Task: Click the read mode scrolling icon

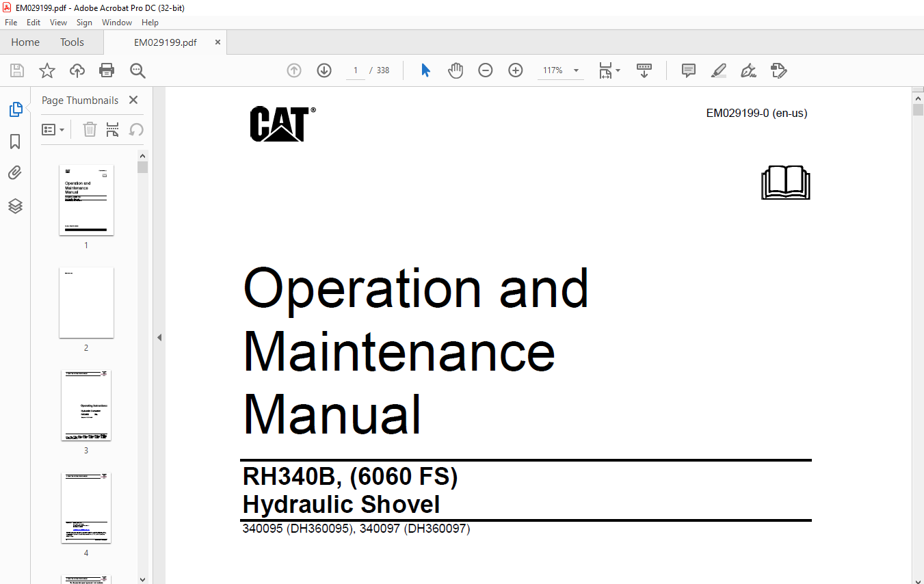Action: [x=644, y=70]
